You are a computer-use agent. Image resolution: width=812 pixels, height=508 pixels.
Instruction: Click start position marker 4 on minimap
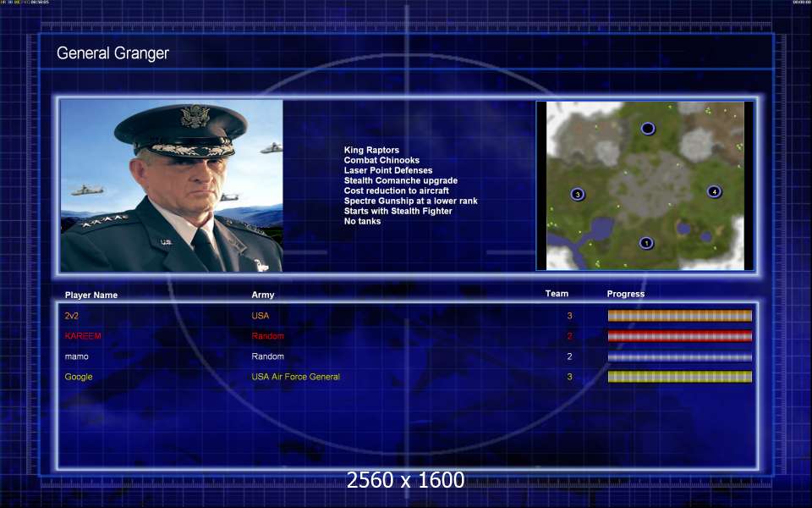[714, 192]
